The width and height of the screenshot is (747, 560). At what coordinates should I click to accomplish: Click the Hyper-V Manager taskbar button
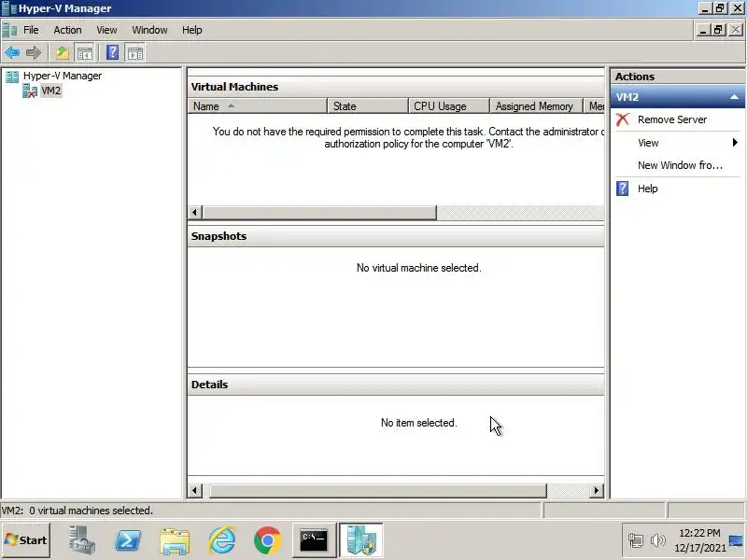361,540
